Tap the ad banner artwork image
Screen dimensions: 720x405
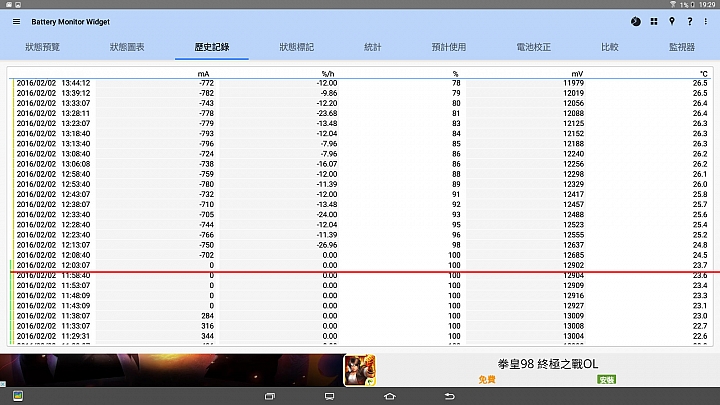[x=172, y=370]
